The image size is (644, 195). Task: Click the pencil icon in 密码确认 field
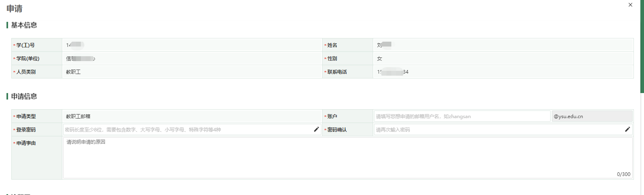[x=627, y=129]
